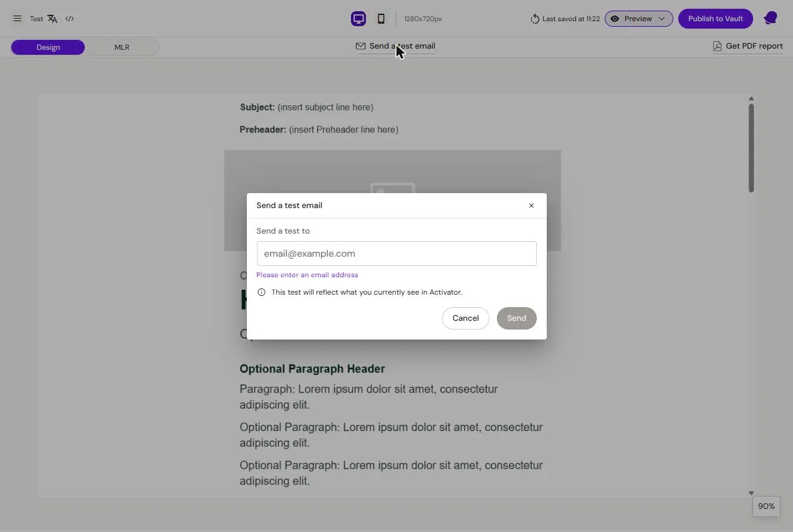Click Get PDF report link
This screenshot has width=793, height=532.
pos(754,46)
